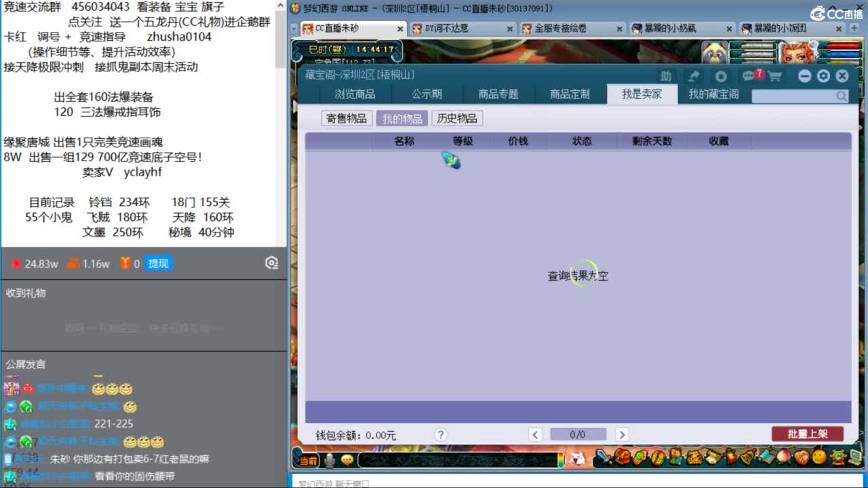The height and width of the screenshot is (488, 868).
Task: Click the microphone voice icon
Action: click(x=330, y=460)
